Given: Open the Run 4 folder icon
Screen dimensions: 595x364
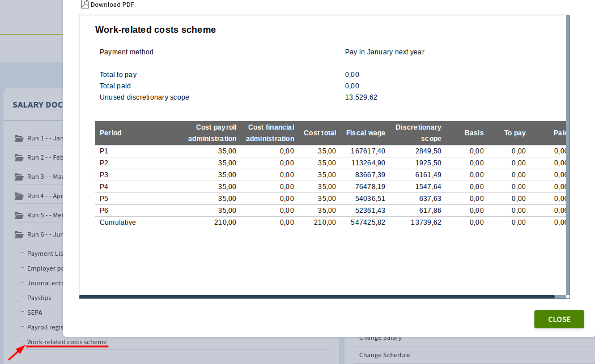Looking at the screenshot, I should coord(19,196).
